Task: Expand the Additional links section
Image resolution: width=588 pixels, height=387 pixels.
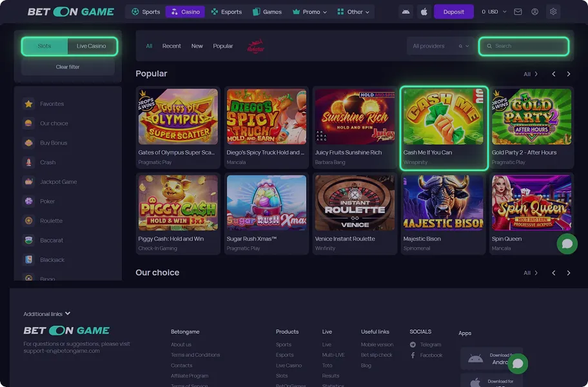Action: [47, 313]
